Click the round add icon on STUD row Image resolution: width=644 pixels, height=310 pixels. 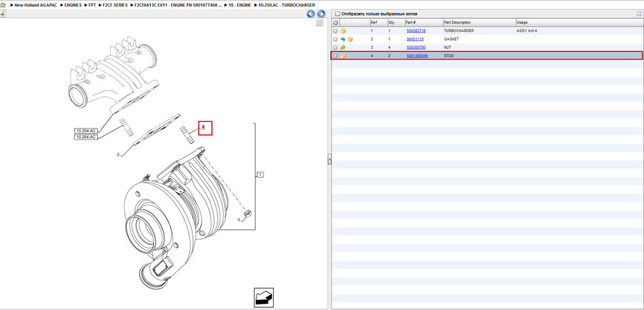pos(336,56)
